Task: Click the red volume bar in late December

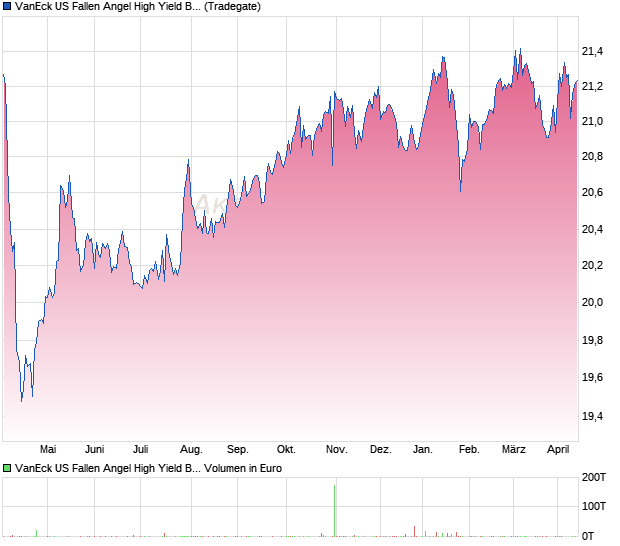Action: 414,531
